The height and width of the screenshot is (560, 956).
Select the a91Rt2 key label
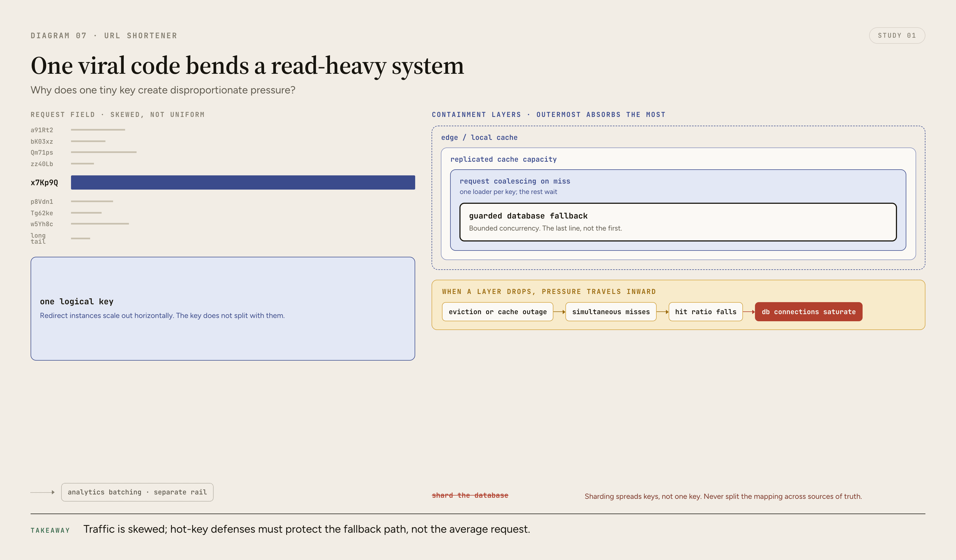[42, 130]
